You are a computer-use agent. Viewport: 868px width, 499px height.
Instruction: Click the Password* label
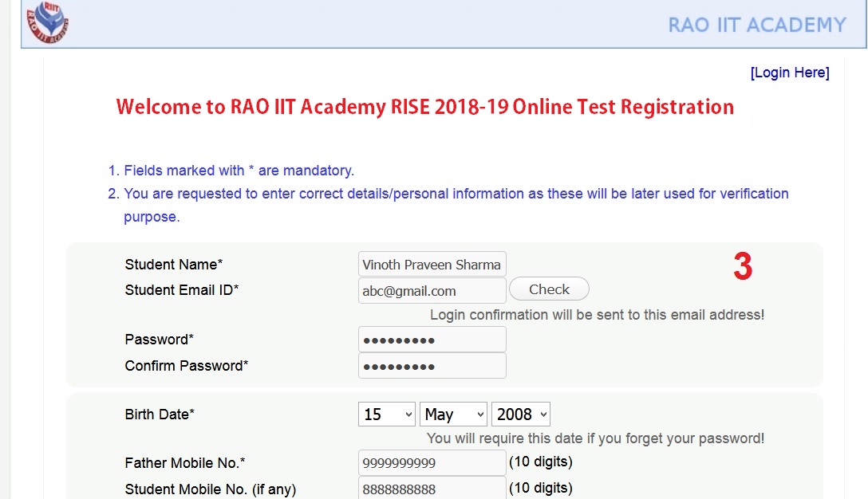pyautogui.click(x=160, y=339)
